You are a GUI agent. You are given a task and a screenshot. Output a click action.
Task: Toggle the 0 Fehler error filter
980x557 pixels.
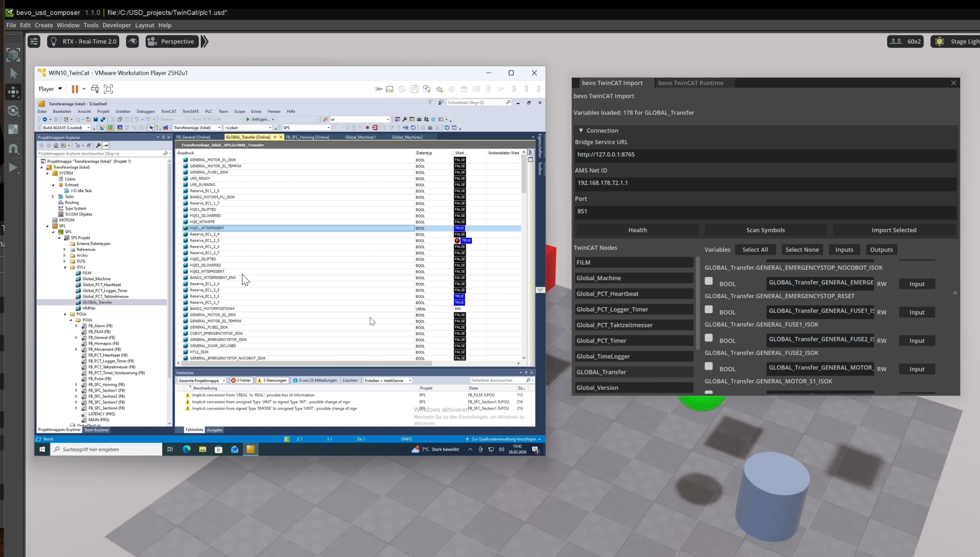tap(241, 380)
